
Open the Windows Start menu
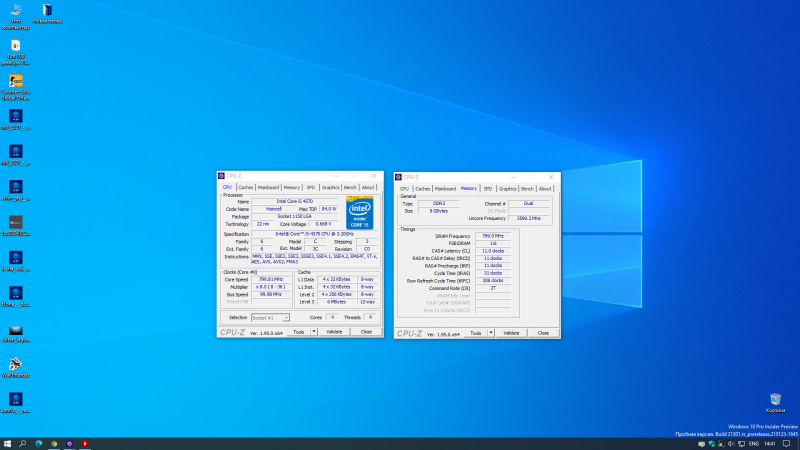[x=7, y=443]
